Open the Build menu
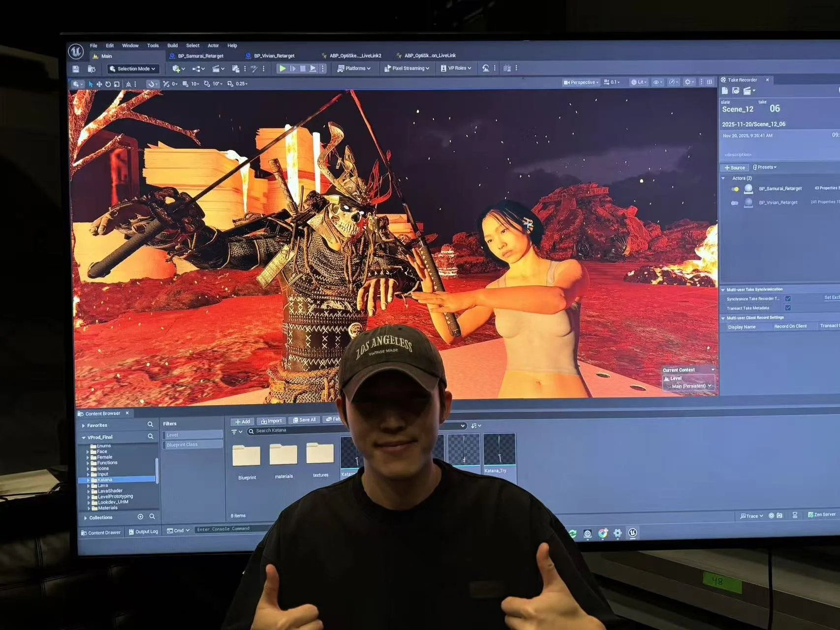The height and width of the screenshot is (630, 840). 172,46
